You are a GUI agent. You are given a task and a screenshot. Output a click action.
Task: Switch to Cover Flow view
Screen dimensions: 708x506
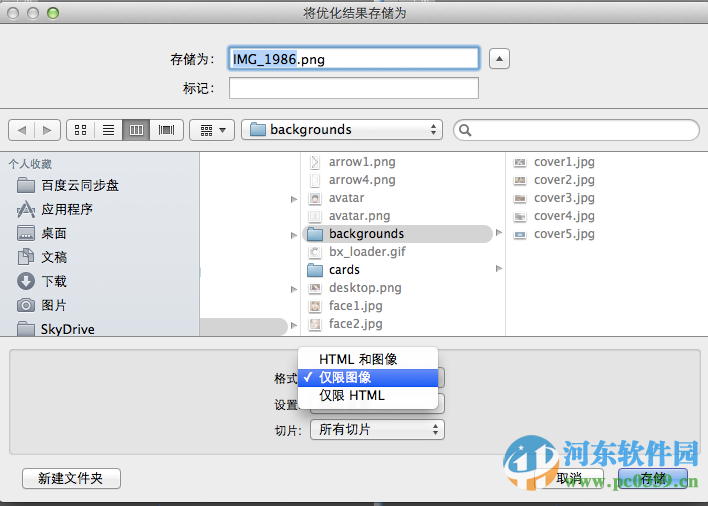pyautogui.click(x=166, y=130)
